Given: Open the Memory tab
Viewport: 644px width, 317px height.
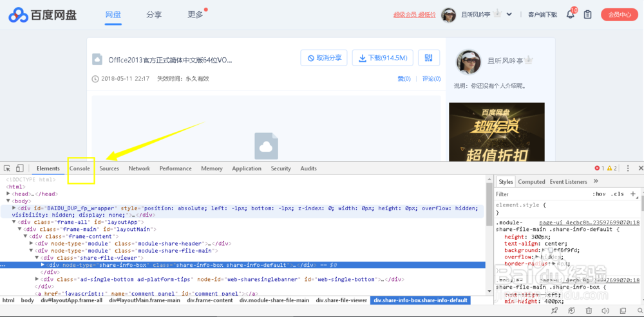Looking at the screenshot, I should click(212, 168).
